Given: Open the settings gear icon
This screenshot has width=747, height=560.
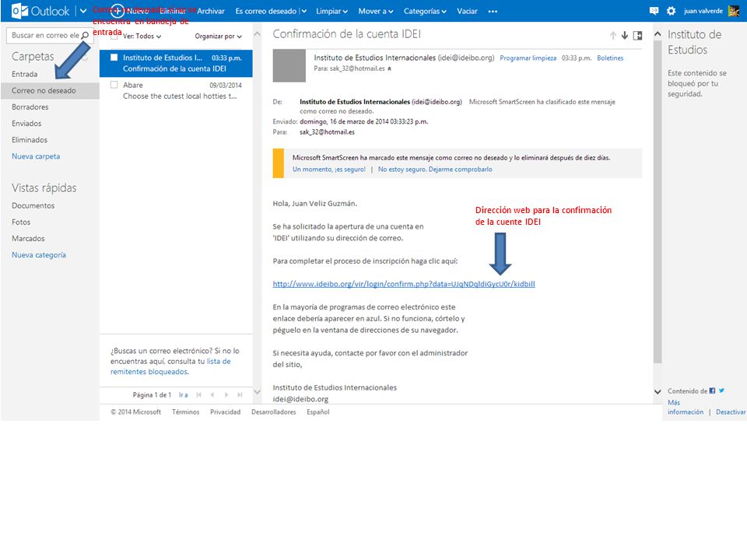Looking at the screenshot, I should pos(671,11).
